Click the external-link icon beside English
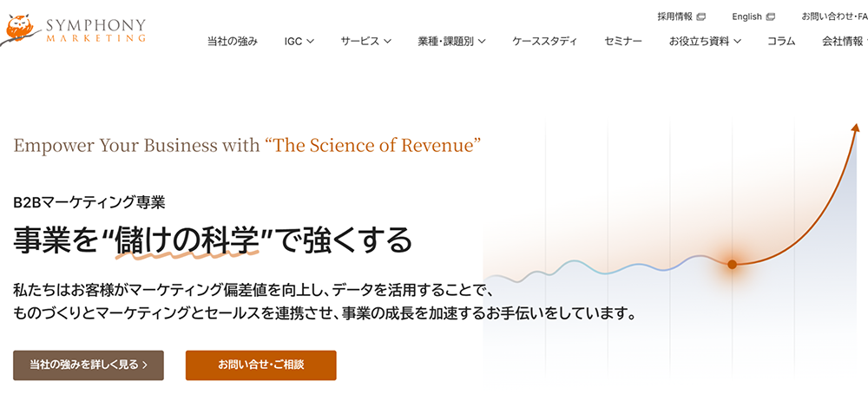The height and width of the screenshot is (401, 868). coord(770,16)
